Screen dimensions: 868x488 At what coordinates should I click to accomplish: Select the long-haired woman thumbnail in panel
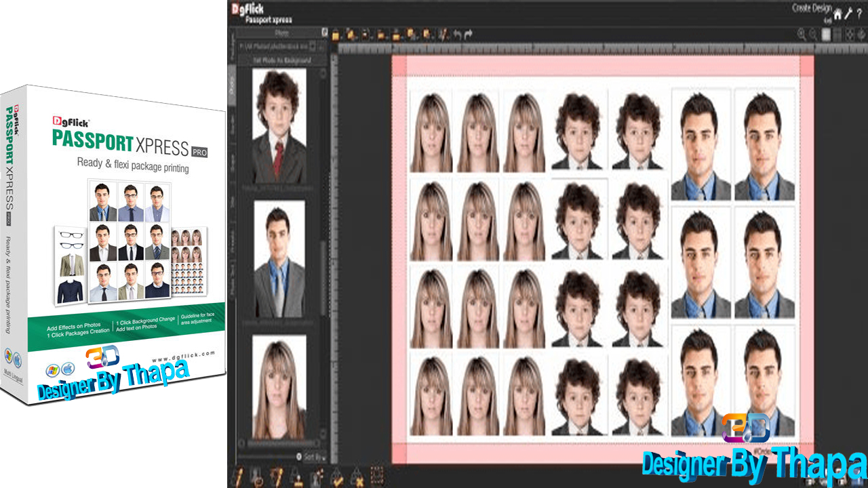click(x=279, y=386)
